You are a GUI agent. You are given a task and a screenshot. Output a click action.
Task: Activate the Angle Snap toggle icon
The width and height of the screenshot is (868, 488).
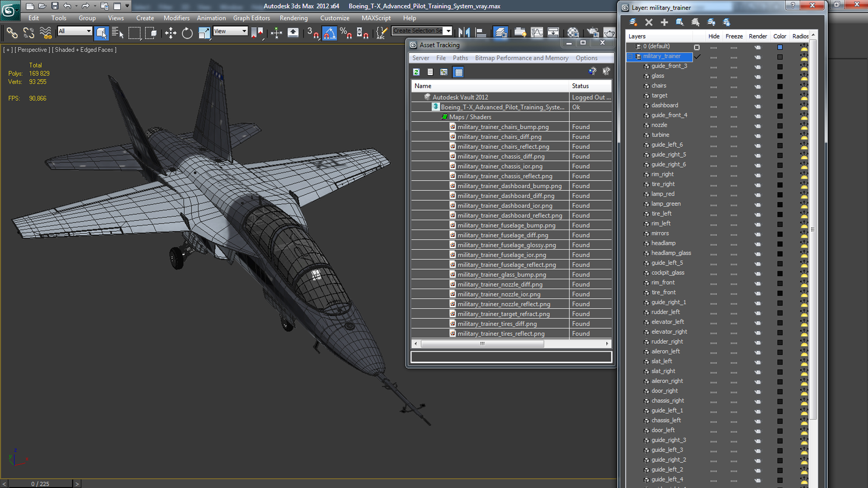tap(329, 33)
